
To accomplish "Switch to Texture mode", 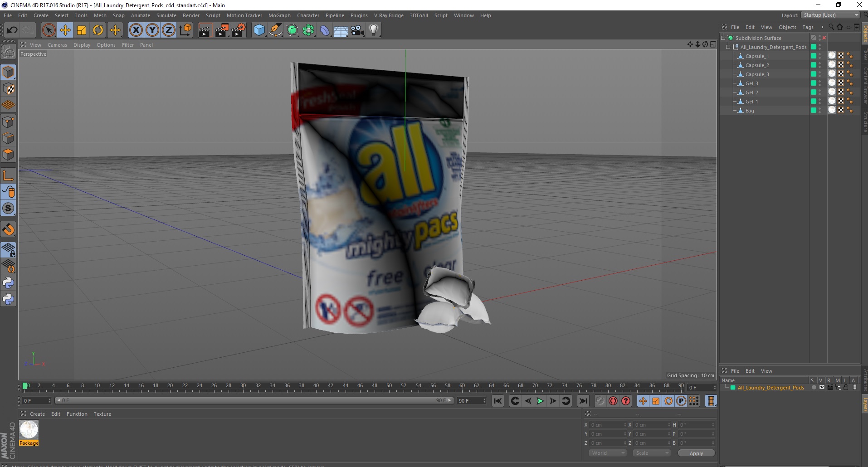I will (8, 89).
